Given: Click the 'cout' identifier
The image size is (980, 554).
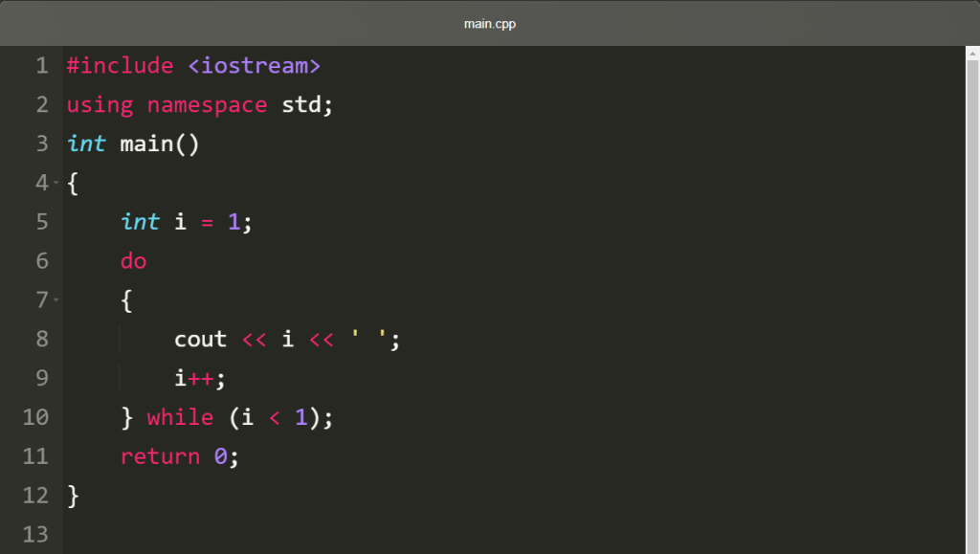Looking at the screenshot, I should 200,339.
